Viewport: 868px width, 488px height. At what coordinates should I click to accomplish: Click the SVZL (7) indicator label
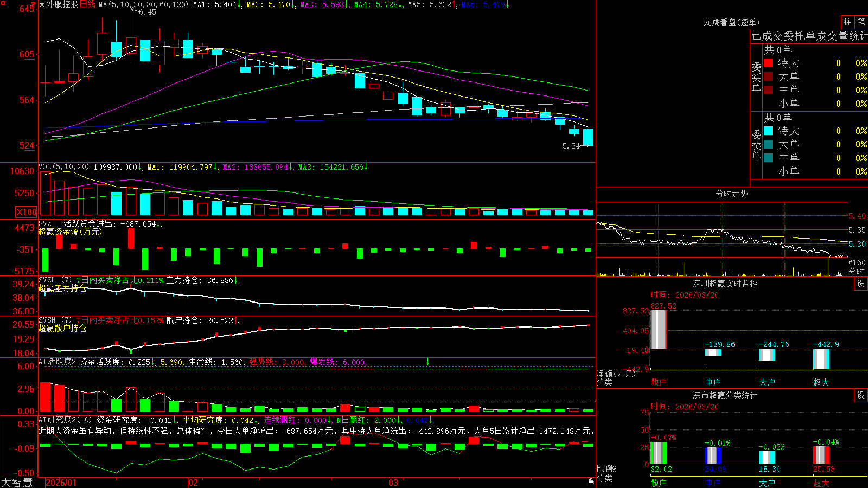55,280
